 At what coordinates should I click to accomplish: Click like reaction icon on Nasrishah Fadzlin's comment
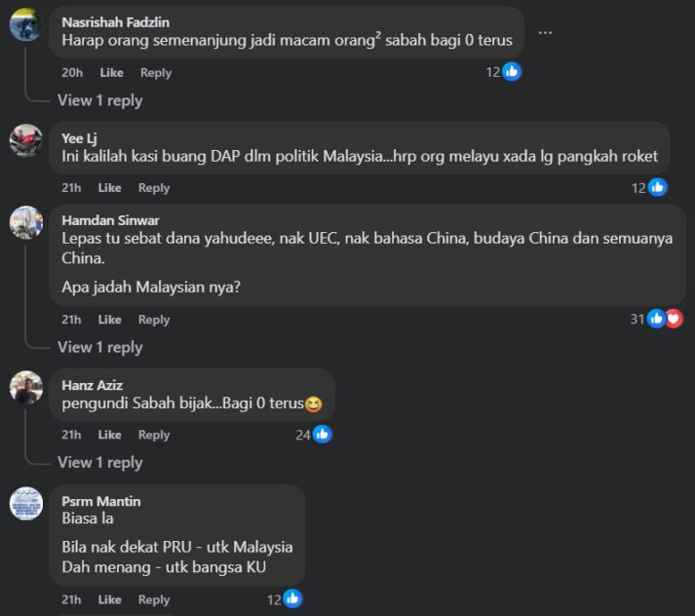point(512,72)
